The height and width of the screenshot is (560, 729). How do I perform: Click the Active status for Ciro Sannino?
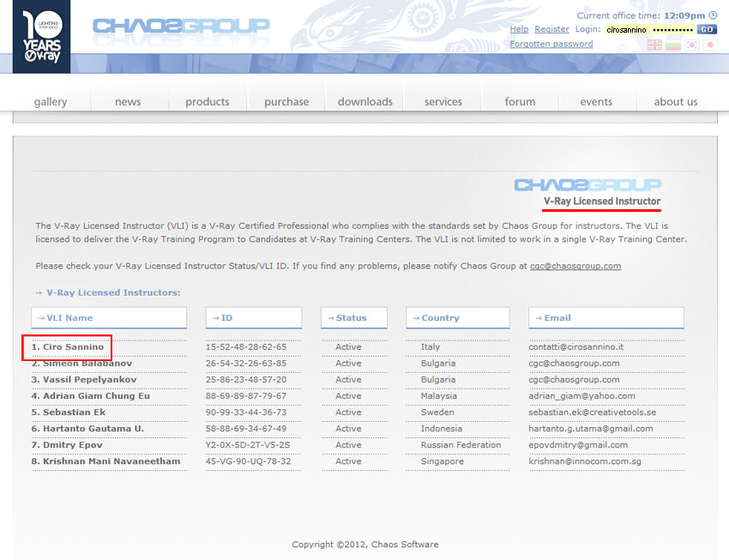pos(348,346)
